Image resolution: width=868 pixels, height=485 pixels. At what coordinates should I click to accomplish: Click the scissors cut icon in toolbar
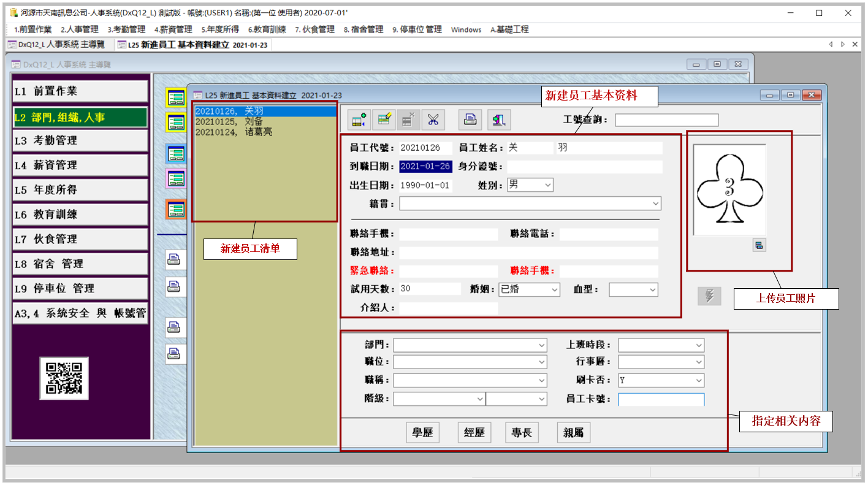point(433,120)
